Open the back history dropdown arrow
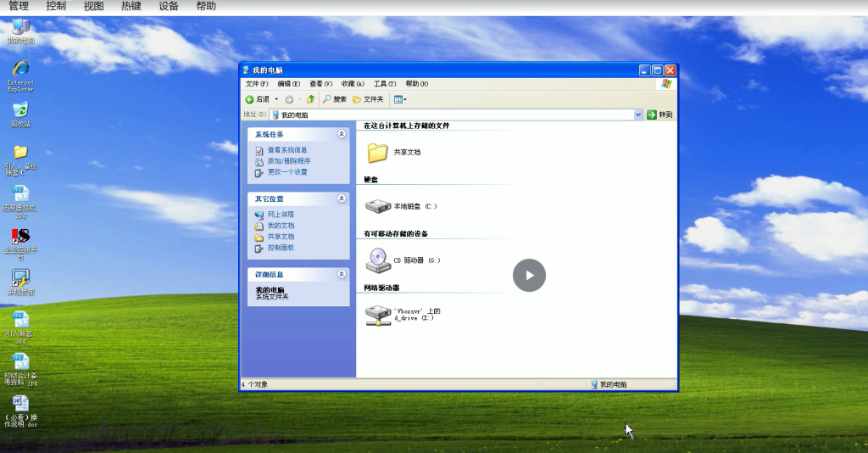Viewport: 868px width, 453px height. pos(277,100)
